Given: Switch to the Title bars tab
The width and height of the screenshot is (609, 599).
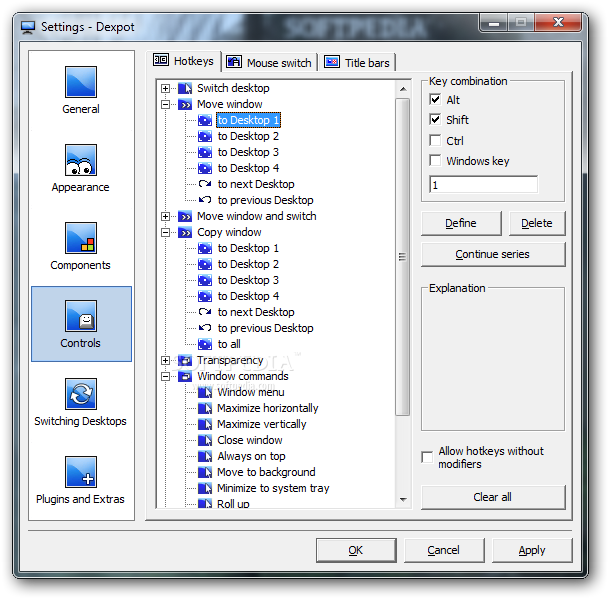Looking at the screenshot, I should (357, 63).
